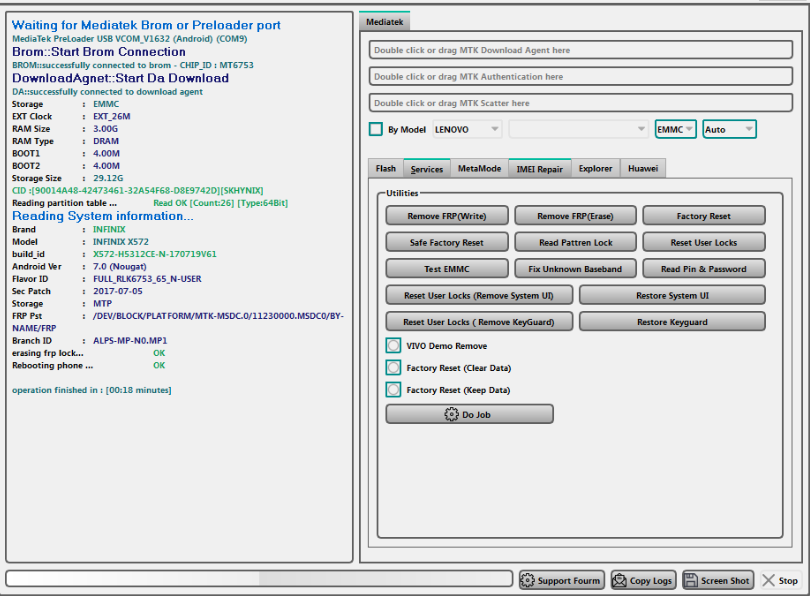Click Restore System UI button

[672, 295]
